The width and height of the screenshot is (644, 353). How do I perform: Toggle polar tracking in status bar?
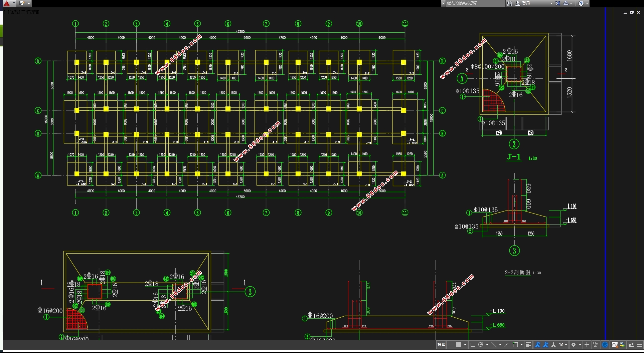(481, 345)
